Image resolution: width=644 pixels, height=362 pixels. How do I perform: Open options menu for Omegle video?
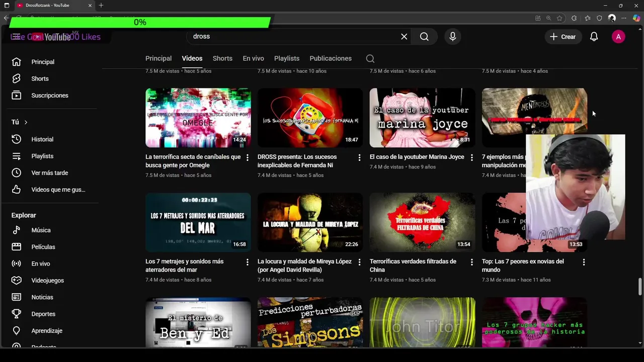(247, 157)
